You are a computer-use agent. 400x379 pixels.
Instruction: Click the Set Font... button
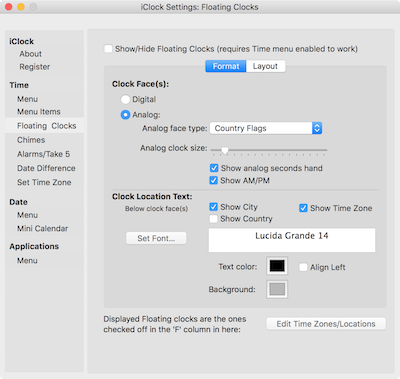pyautogui.click(x=156, y=238)
